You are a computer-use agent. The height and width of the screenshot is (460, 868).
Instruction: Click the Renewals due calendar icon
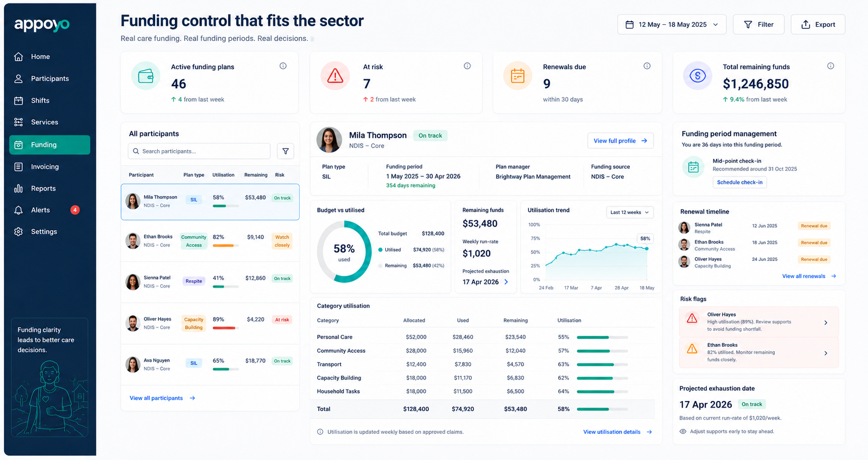click(x=518, y=76)
